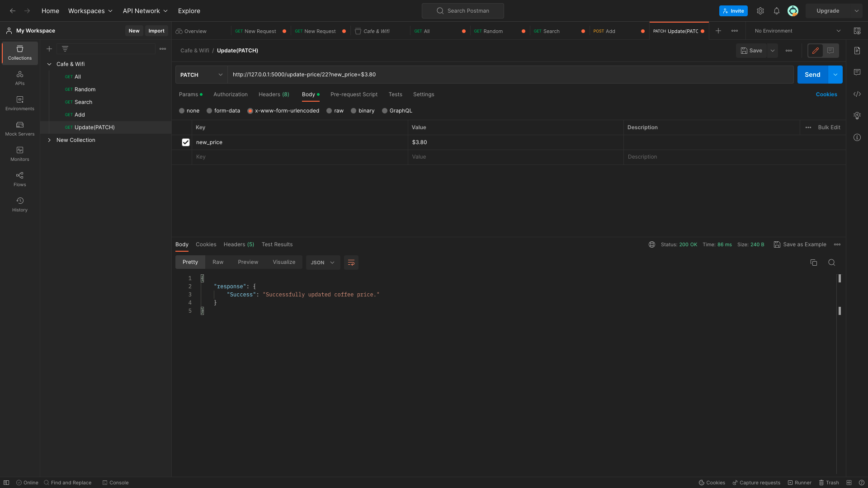Switch to the Pre-request Script tab
The width and height of the screenshot is (868, 488).
[354, 94]
